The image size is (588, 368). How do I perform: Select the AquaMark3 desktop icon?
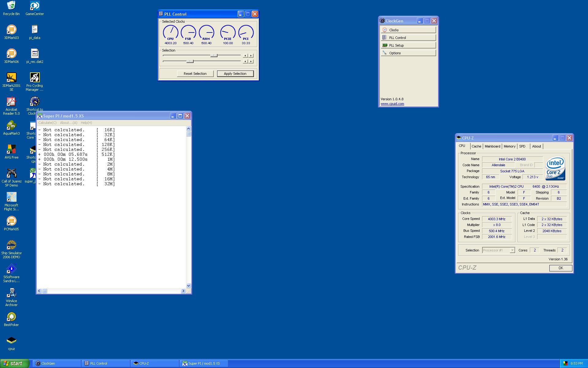coord(11,128)
